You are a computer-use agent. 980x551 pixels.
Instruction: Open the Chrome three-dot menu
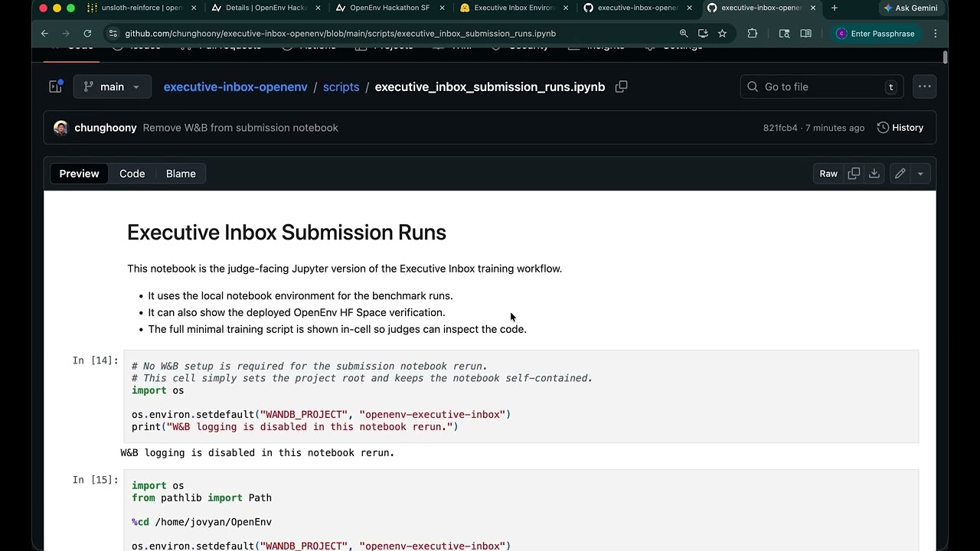click(x=935, y=34)
